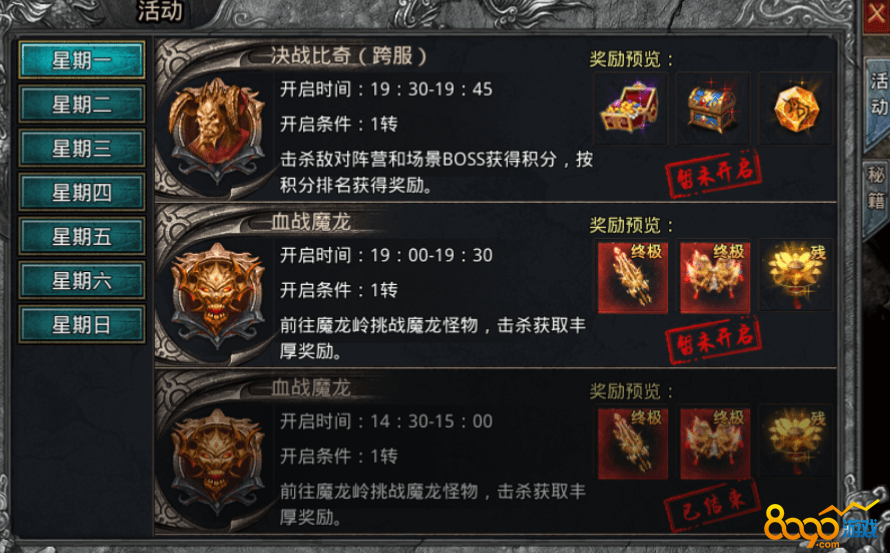Click the blue jeweled chest reward icon
The image size is (890, 553).
[713, 108]
